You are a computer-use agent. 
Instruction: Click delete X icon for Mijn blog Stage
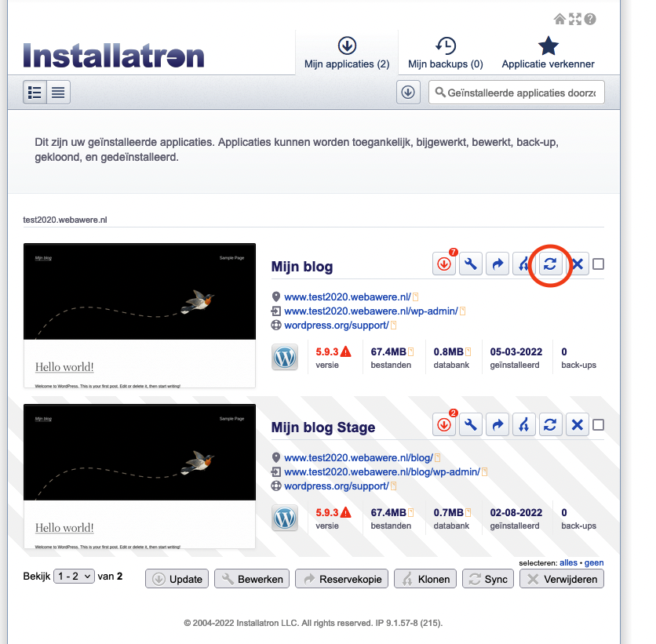tap(578, 425)
